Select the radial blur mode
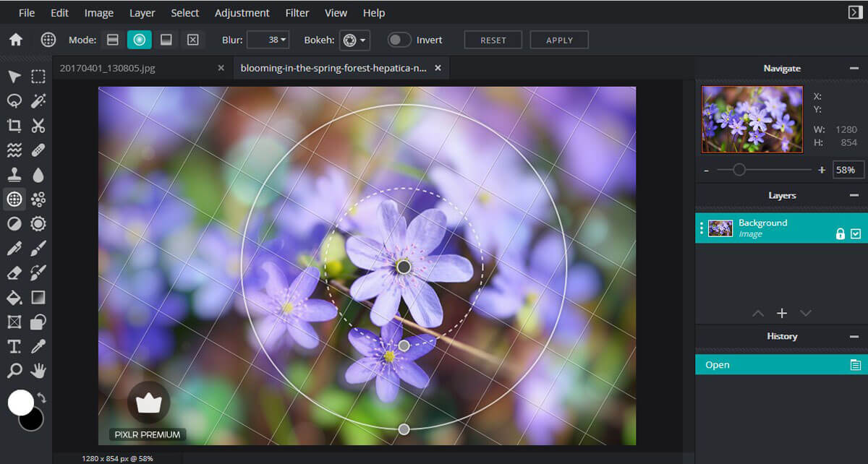Viewport: 868px width, 464px height. (139, 40)
